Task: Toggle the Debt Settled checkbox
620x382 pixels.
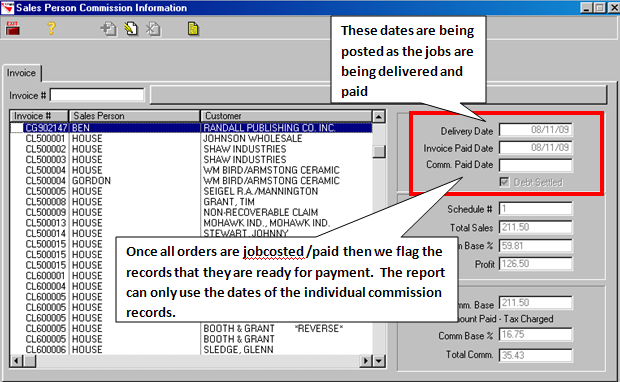Action: 504,182
